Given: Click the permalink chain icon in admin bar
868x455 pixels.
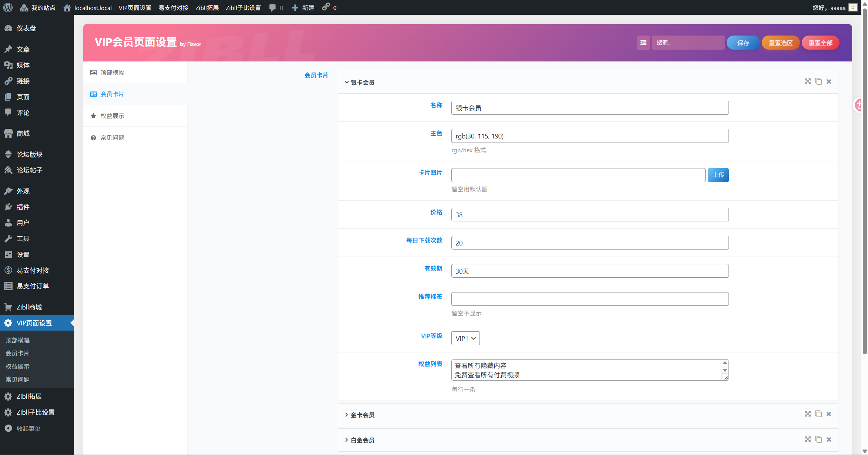Looking at the screenshot, I should 326,7.
